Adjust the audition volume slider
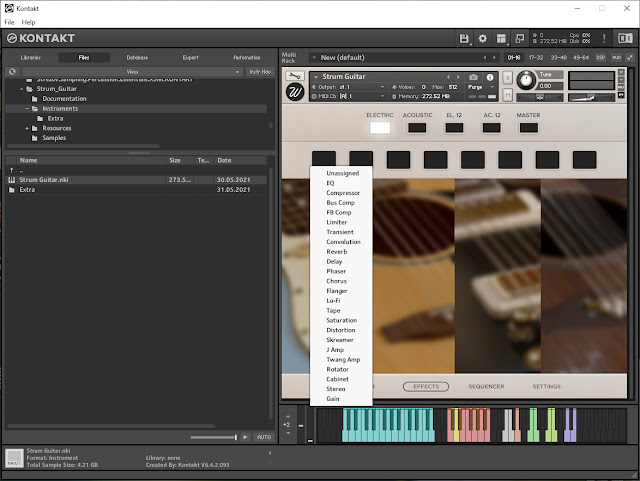The image size is (640, 481). tap(214, 437)
